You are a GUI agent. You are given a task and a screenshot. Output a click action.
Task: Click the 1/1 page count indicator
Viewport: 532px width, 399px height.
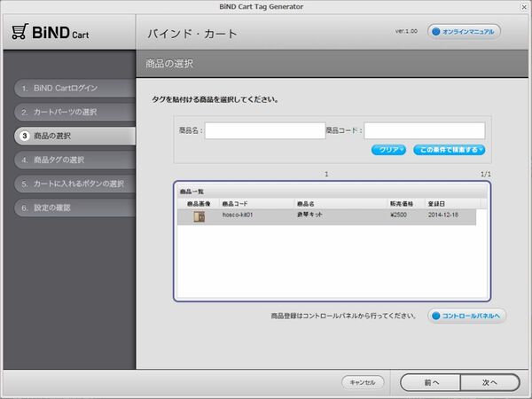coord(486,174)
